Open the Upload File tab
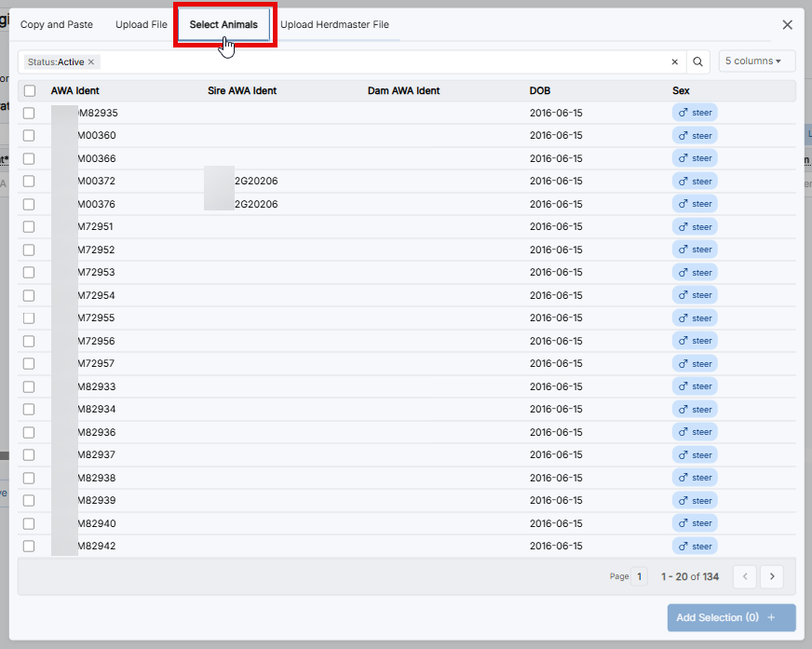 pos(142,25)
